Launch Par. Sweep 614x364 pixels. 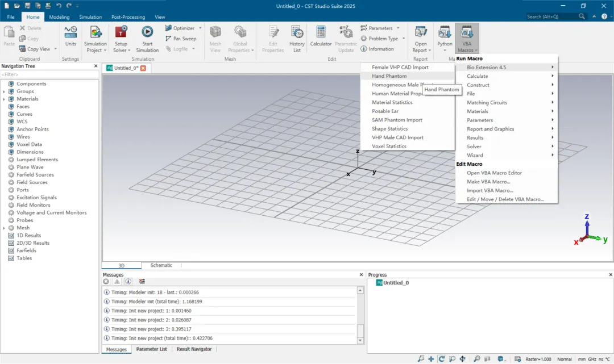pos(181,38)
